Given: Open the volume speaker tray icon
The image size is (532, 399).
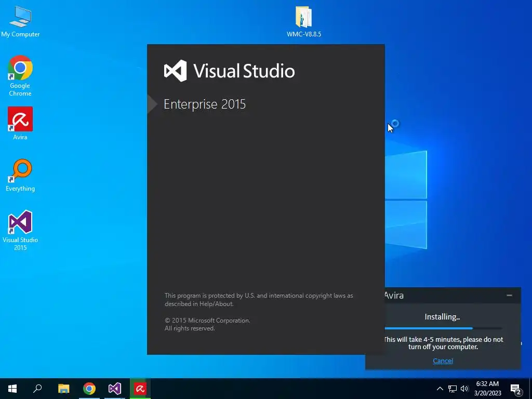Looking at the screenshot, I should [464, 389].
